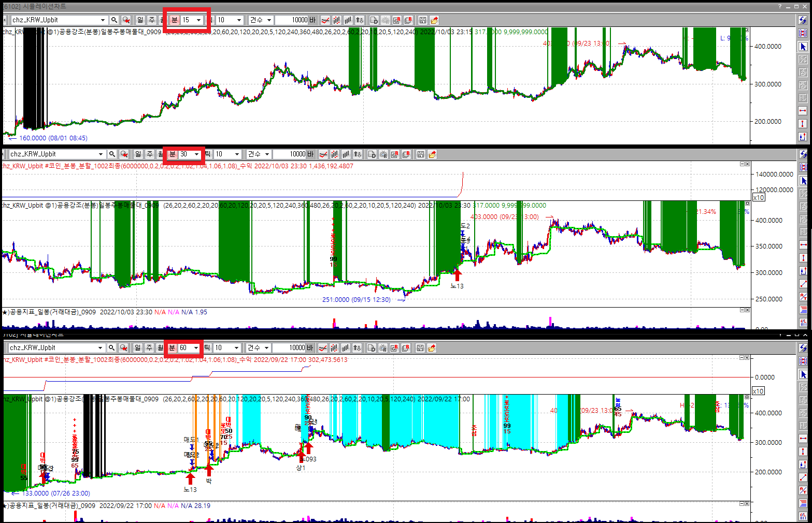The width and height of the screenshot is (812, 523).
Task: Click the save disk icon in top chart toolbar
Action: 422,20
